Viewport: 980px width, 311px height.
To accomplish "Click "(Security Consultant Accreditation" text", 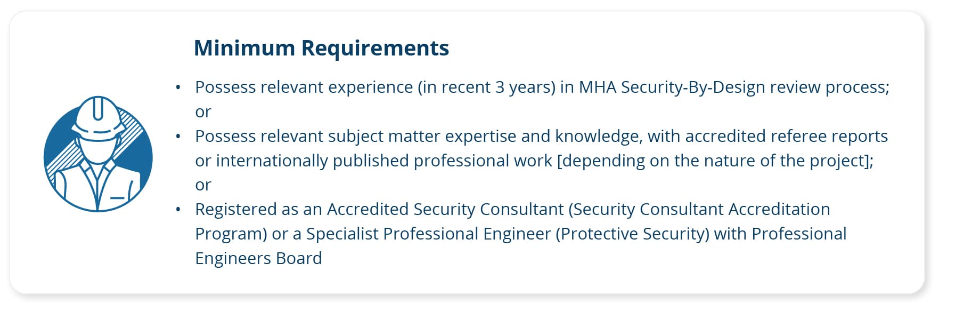I will [x=699, y=209].
